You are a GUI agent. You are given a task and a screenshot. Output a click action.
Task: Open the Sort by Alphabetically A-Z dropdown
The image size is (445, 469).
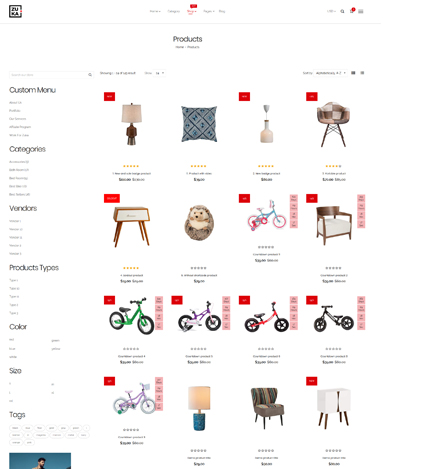330,73
